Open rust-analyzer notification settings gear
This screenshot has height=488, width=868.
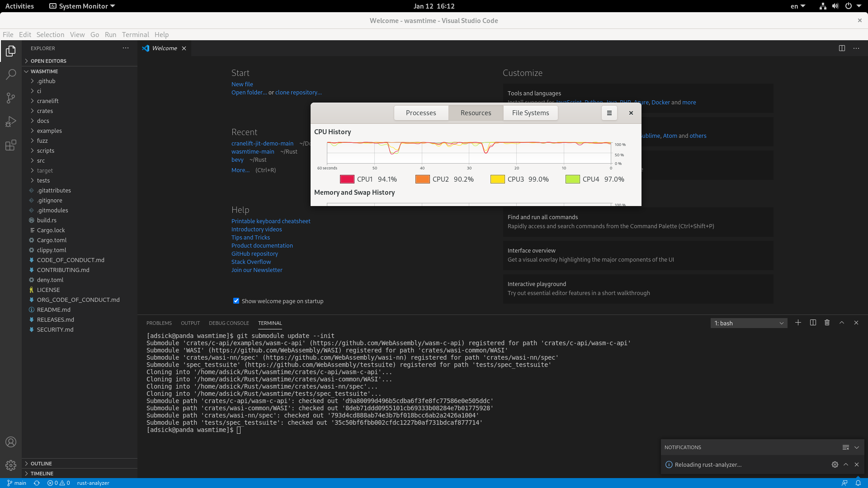835,465
